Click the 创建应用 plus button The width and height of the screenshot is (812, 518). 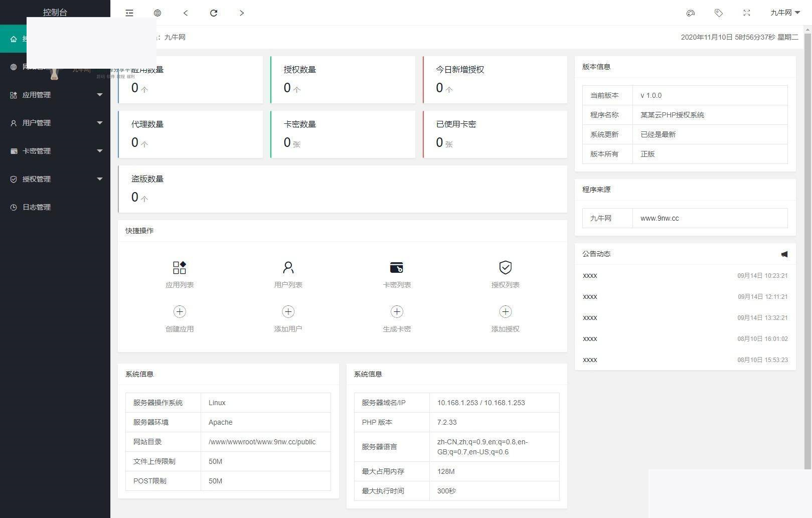point(180,311)
